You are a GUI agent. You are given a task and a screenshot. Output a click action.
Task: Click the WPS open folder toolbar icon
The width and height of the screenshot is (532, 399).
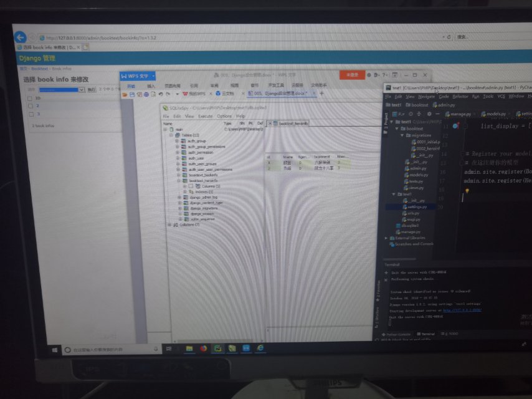[x=125, y=94]
